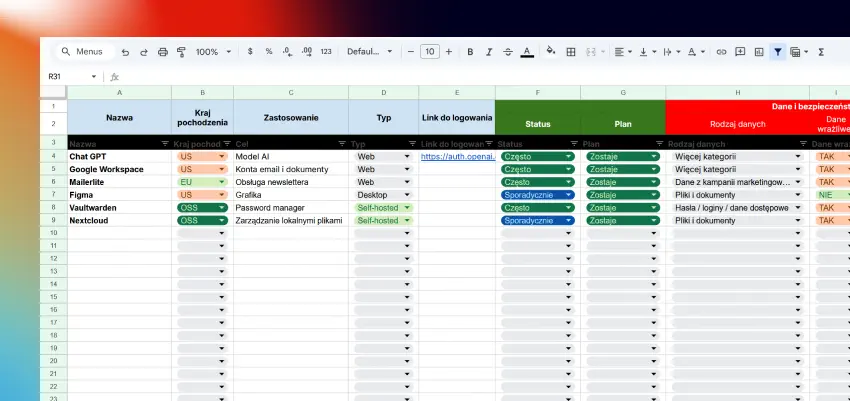
Task: Select column F header
Action: tap(538, 93)
